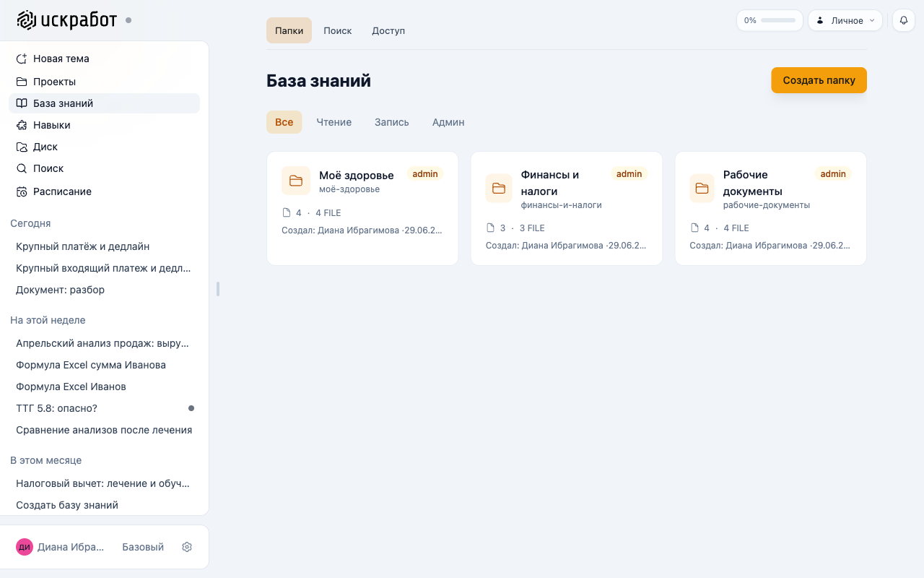The width and height of the screenshot is (924, 578).
Task: Open Расписание calendar icon in sidebar
Action: [22, 191]
